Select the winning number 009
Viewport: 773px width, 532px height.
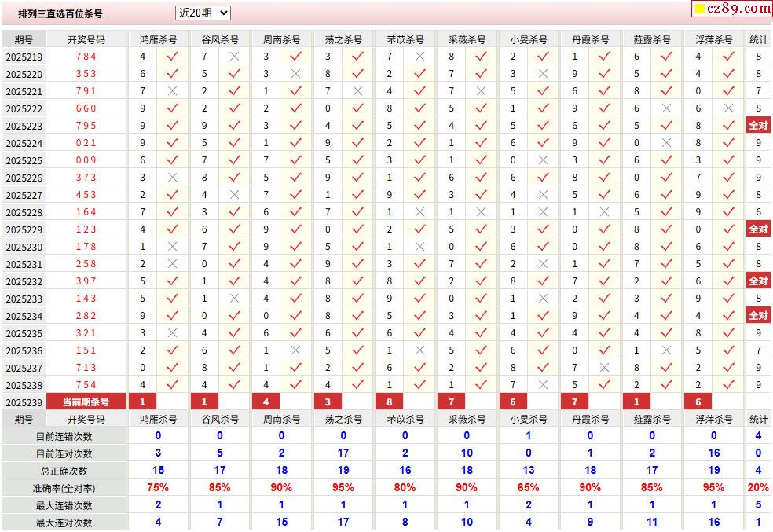[86, 160]
